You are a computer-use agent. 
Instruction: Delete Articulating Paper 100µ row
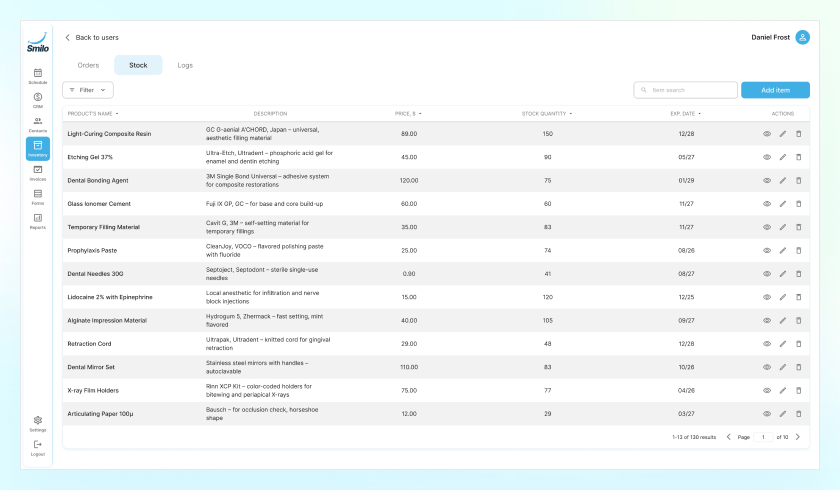799,413
